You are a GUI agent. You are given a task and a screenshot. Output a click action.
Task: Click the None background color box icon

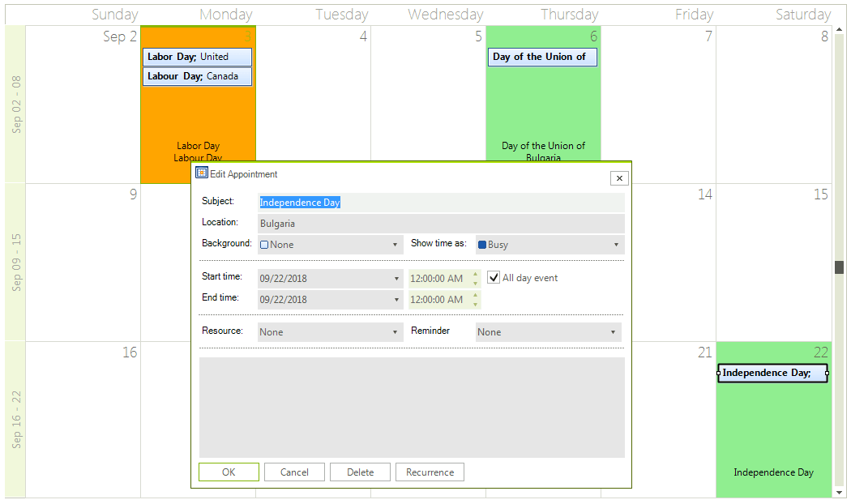point(264,244)
